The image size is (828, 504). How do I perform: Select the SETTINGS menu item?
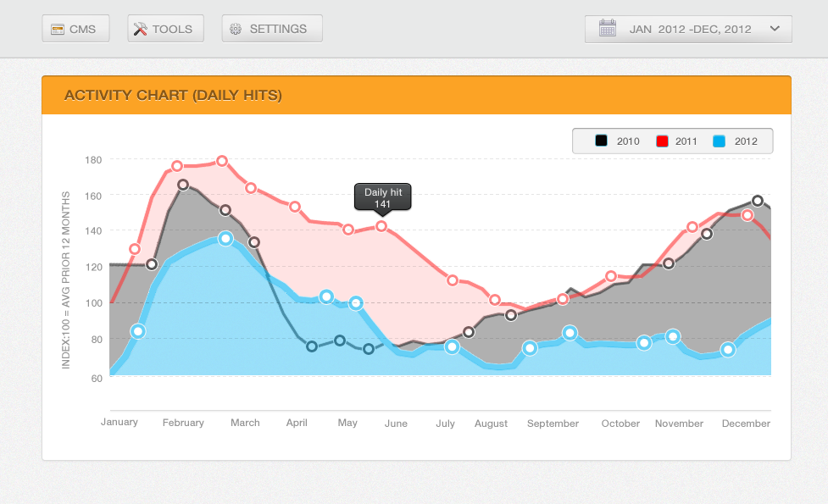272,28
